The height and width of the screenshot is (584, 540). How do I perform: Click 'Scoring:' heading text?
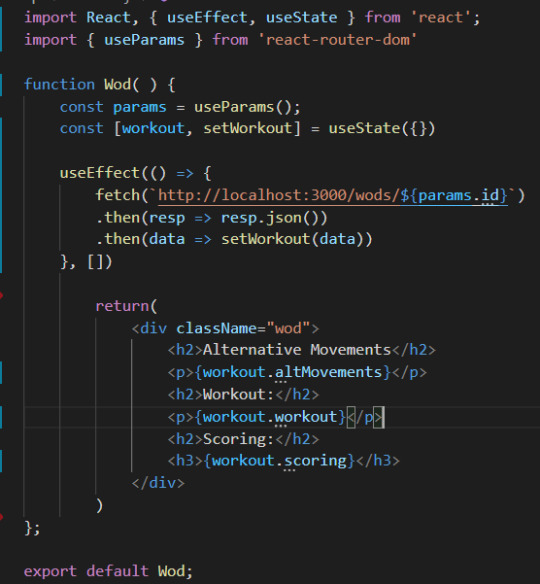click(238, 439)
